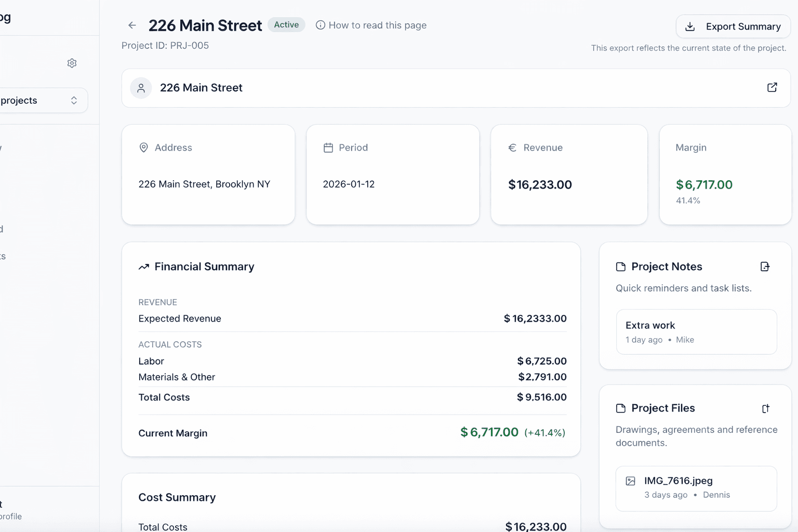Image resolution: width=798 pixels, height=532 pixels.
Task: Upload a file via the Project Files icon
Action: click(765, 408)
